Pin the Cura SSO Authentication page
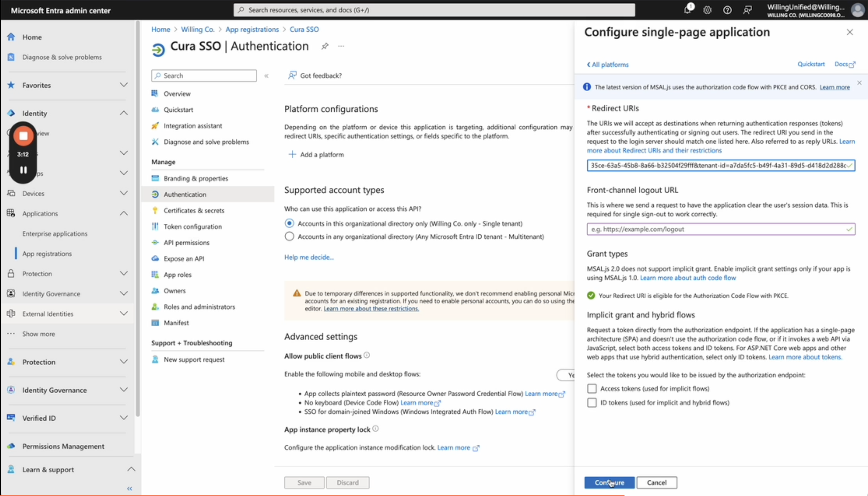Image resolution: width=868 pixels, height=496 pixels. (325, 46)
